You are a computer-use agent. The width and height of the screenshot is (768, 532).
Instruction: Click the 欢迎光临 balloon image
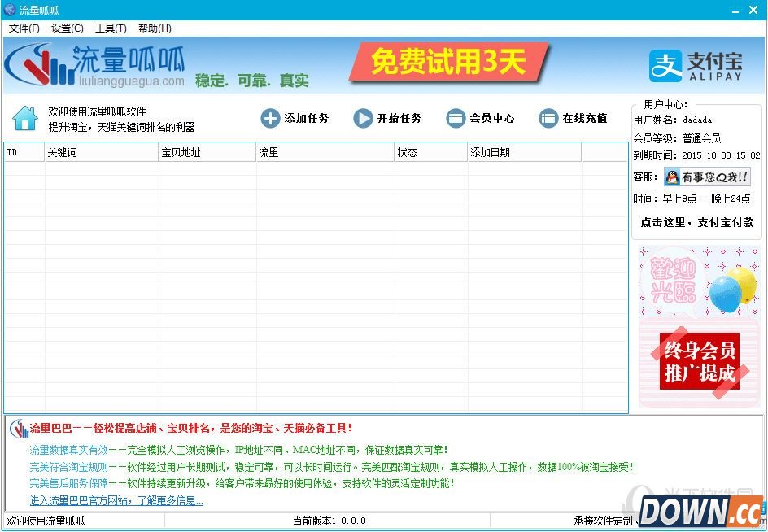(x=700, y=283)
